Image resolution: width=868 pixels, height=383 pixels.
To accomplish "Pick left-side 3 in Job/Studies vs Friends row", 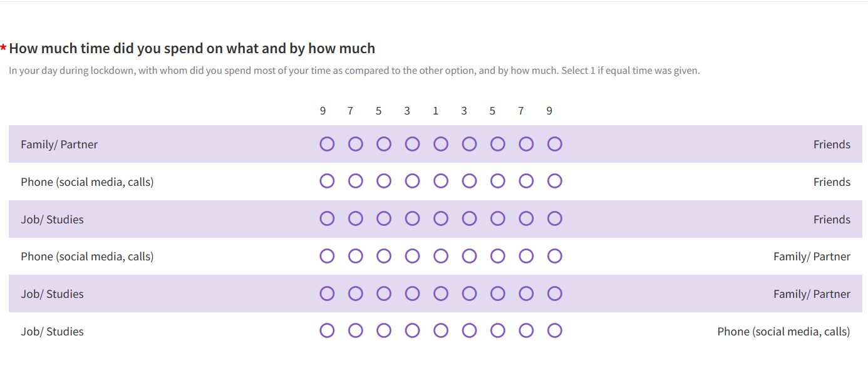I will (412, 219).
